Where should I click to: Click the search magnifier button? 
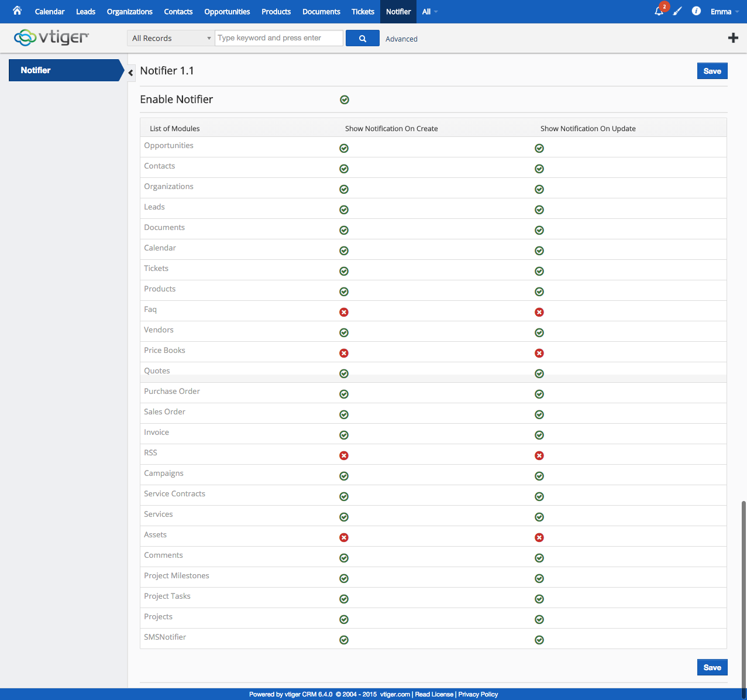point(363,38)
